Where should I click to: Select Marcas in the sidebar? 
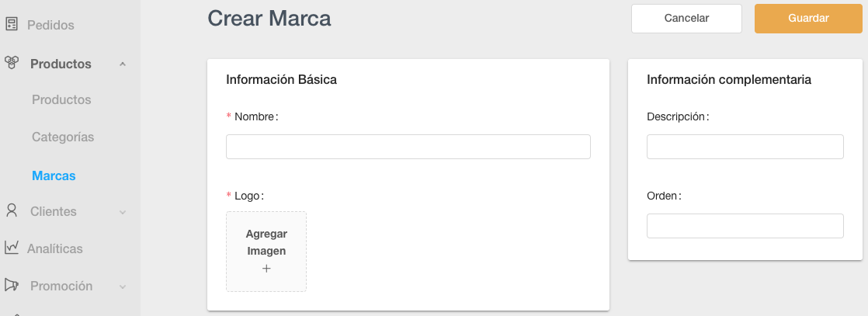click(54, 175)
